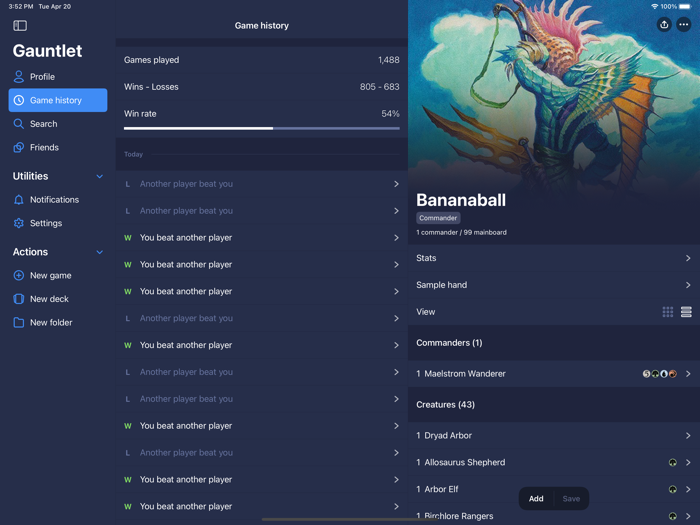Open Sample hand row chevron

click(x=688, y=285)
